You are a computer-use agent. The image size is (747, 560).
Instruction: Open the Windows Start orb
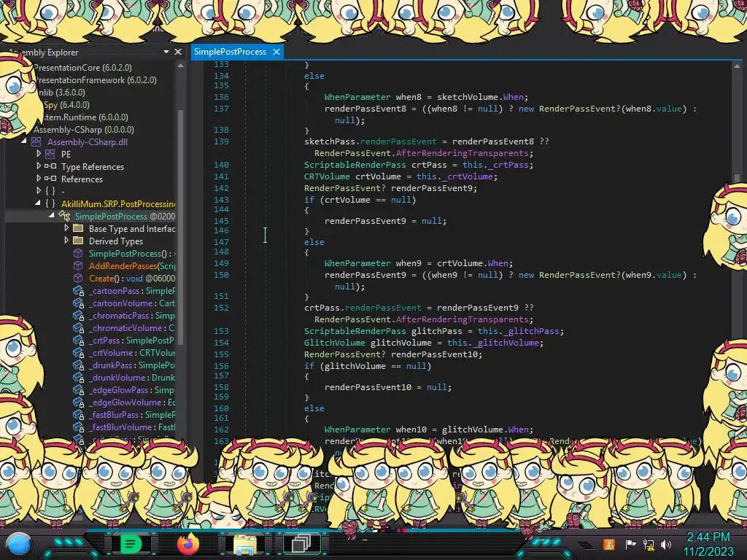tap(19, 544)
